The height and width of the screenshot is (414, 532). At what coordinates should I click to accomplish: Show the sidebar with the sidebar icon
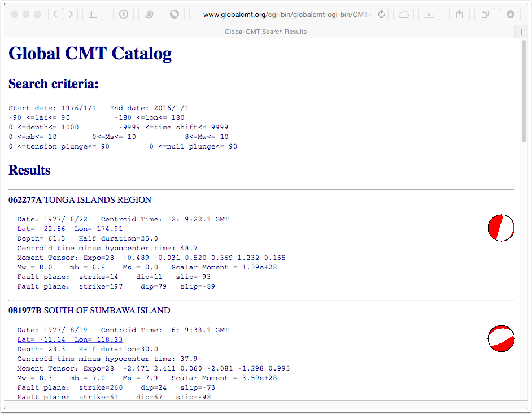[93, 14]
